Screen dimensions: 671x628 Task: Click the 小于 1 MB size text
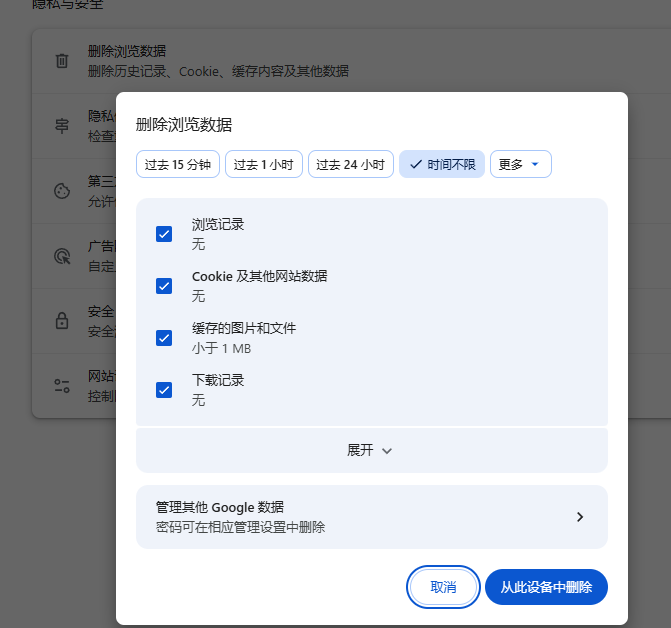click(x=221, y=348)
